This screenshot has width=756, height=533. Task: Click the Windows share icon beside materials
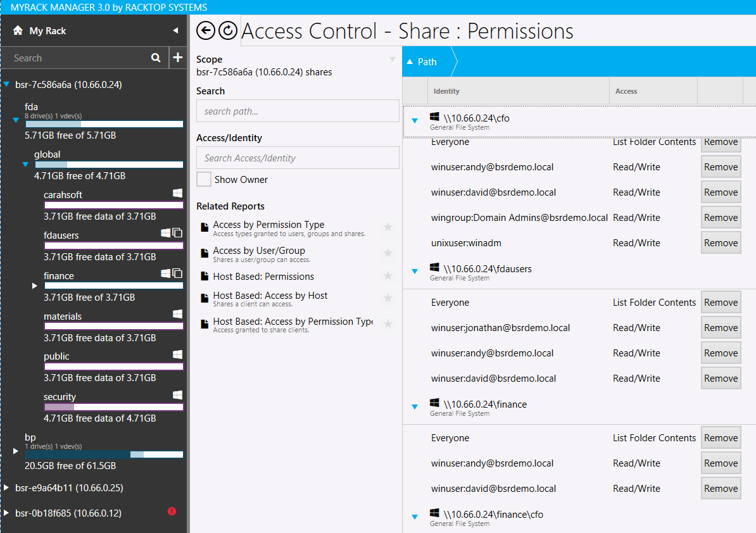click(x=177, y=314)
